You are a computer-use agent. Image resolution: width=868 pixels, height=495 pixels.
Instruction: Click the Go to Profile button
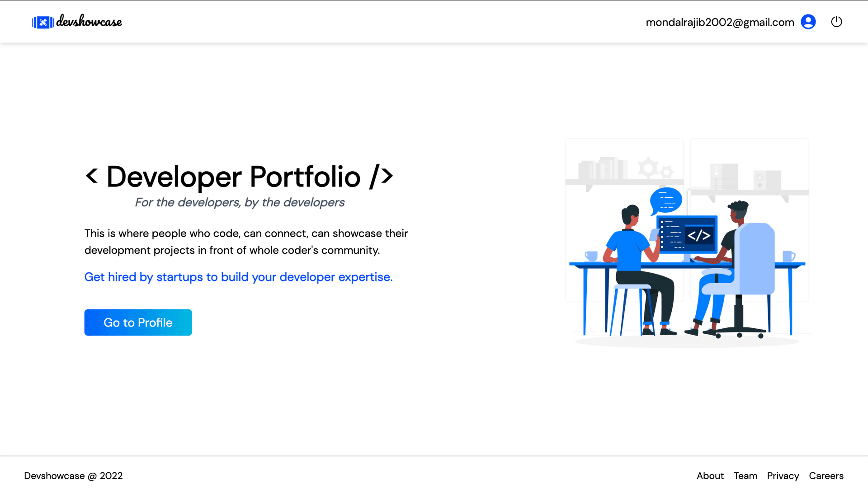(138, 322)
